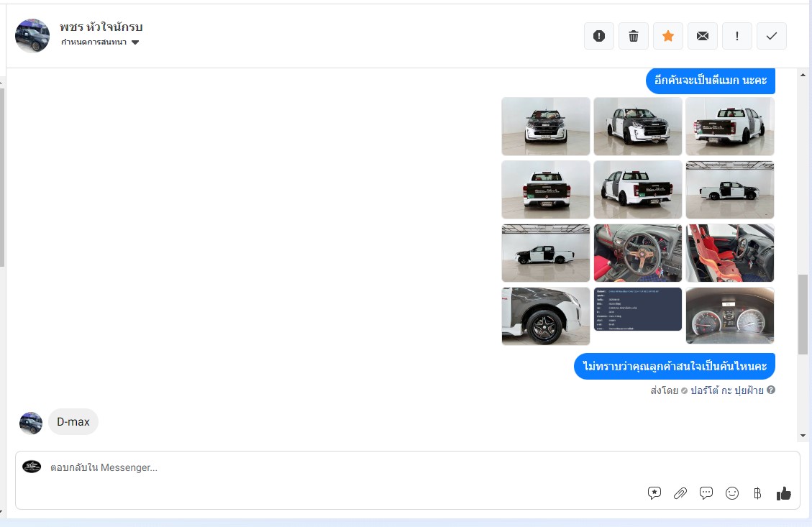Click customer avatar next to D-max message

pos(31,423)
